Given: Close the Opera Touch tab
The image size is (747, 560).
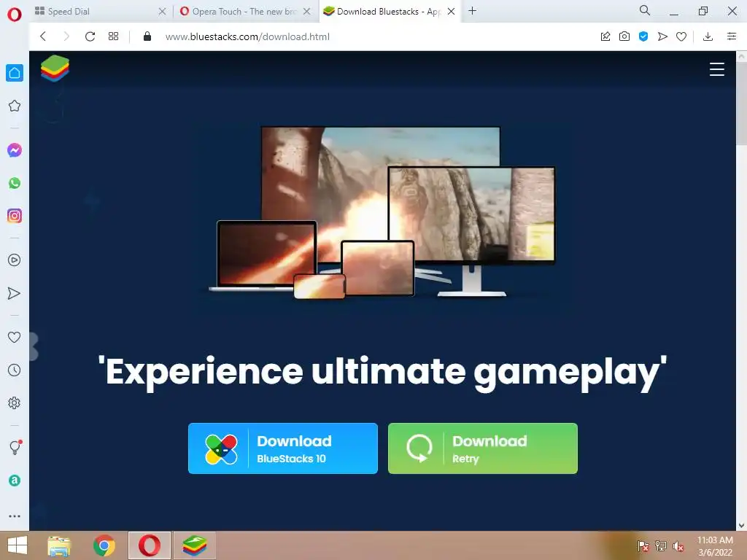Looking at the screenshot, I should coord(307,12).
